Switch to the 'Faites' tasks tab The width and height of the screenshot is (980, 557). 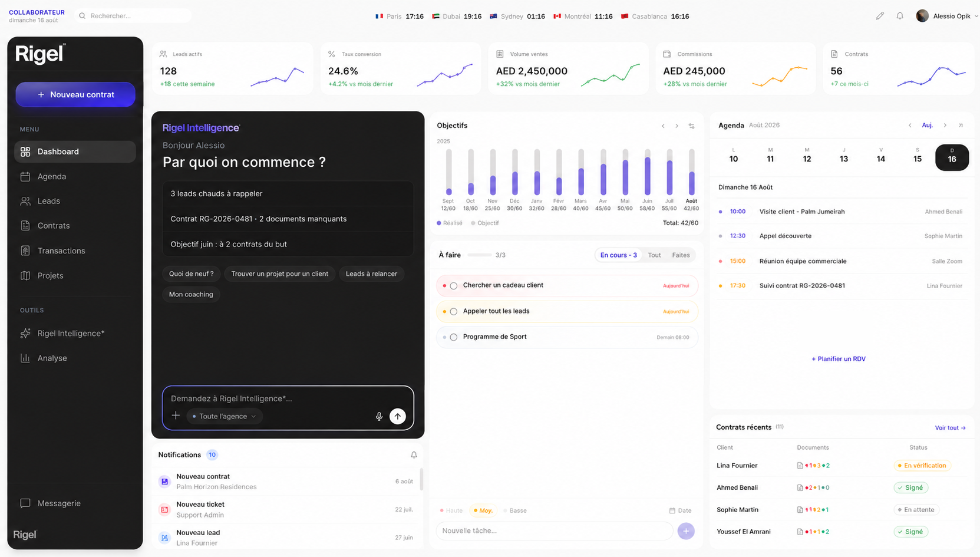pos(681,255)
